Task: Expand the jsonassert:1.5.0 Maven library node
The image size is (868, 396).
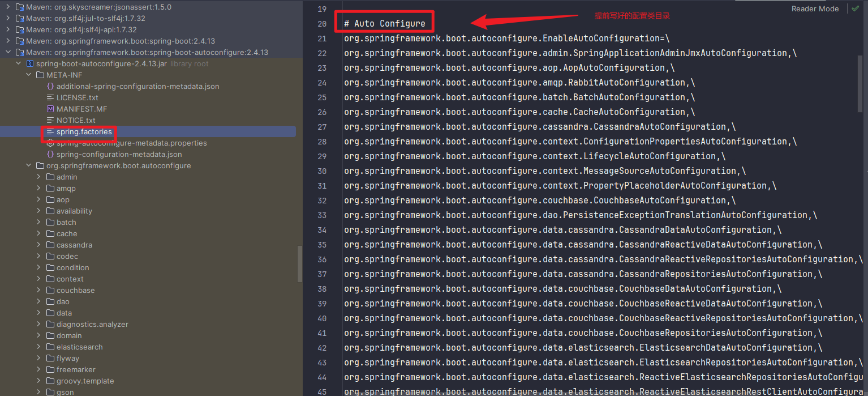Action: coord(8,7)
